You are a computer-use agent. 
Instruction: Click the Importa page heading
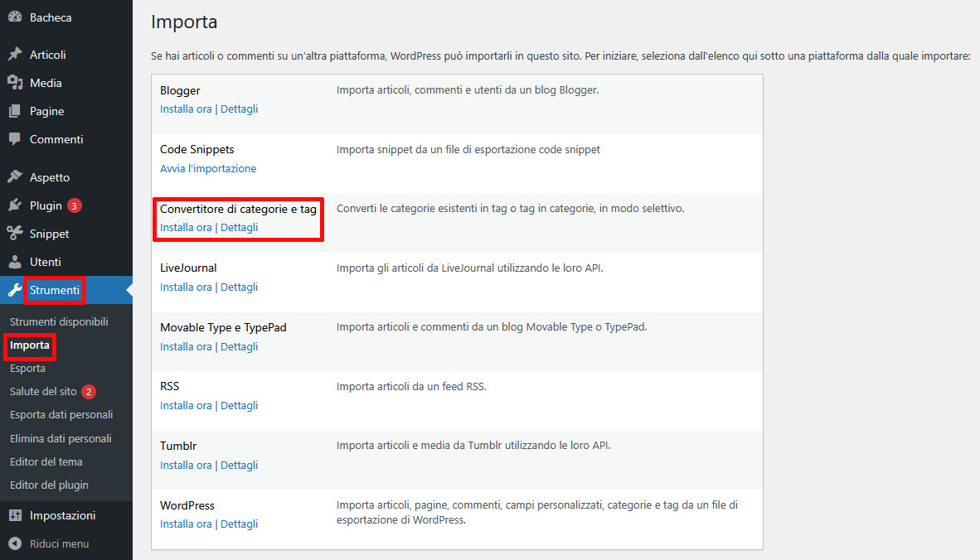[184, 22]
